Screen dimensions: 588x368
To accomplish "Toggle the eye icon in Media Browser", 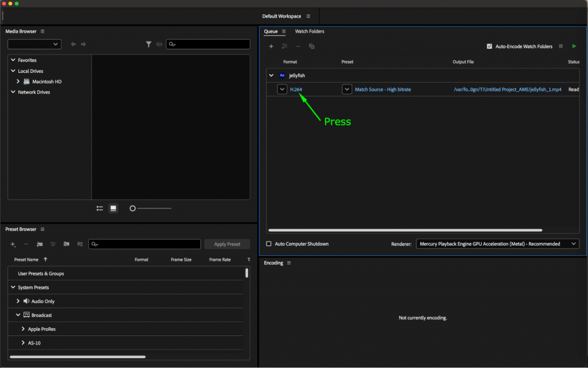I will 159,44.
